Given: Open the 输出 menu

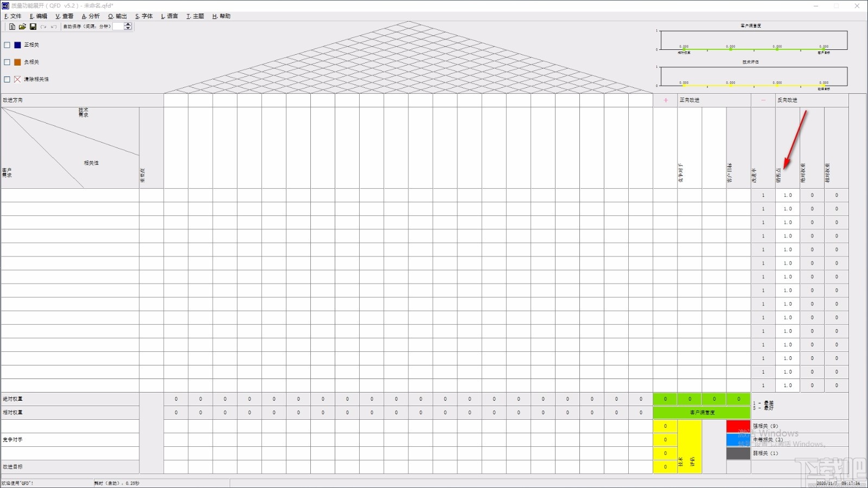Looking at the screenshot, I should 117,16.
